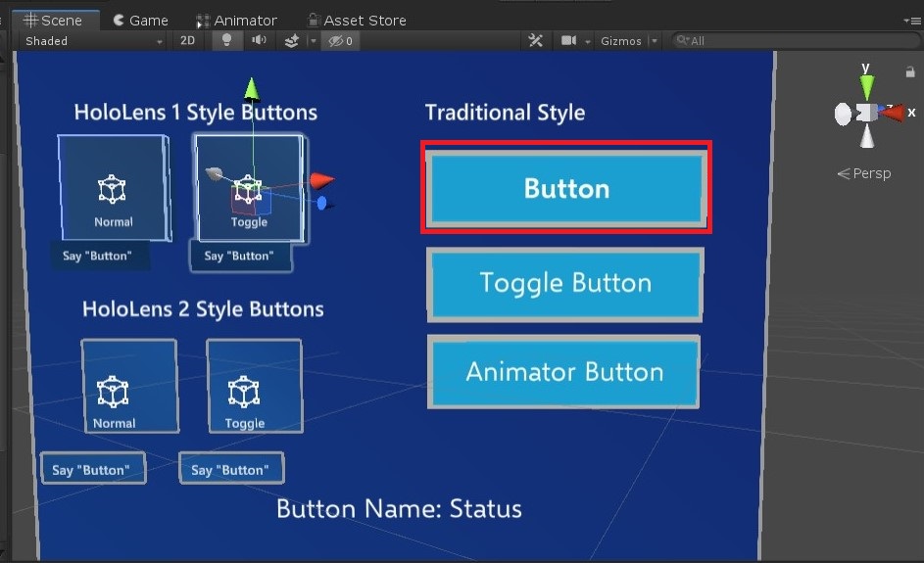Click the "Toggle Button" in scene
924x563 pixels.
point(565,284)
